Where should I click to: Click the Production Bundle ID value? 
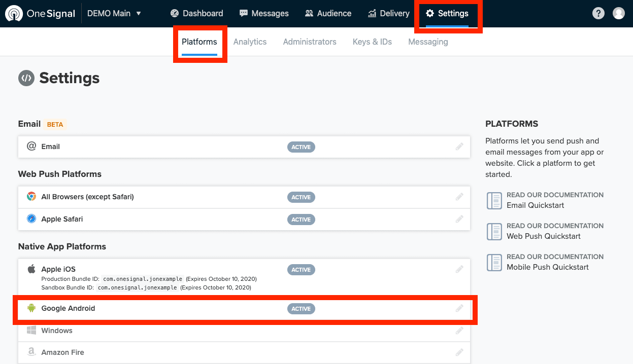point(143,279)
